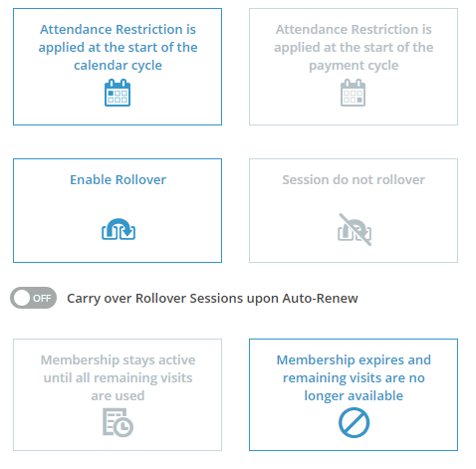The height and width of the screenshot is (469, 476).
Task: Click the gray payment cycle calendar icon
Action: pyautogui.click(x=354, y=93)
